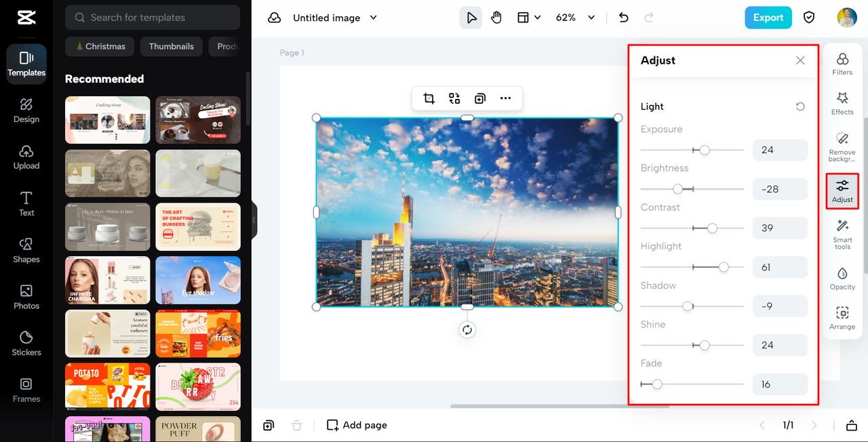The height and width of the screenshot is (442, 868).
Task: Click the Shine slider
Action: pyautogui.click(x=692, y=345)
